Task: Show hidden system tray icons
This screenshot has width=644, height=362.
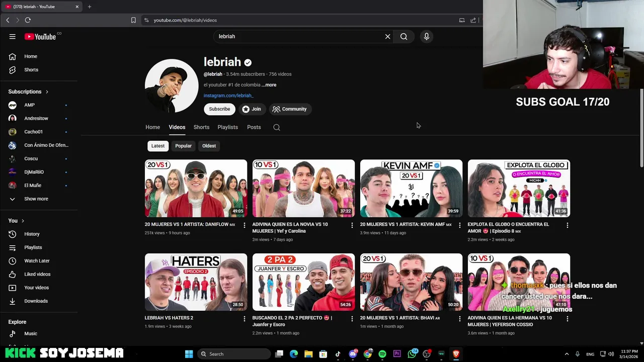Action: (x=567, y=354)
